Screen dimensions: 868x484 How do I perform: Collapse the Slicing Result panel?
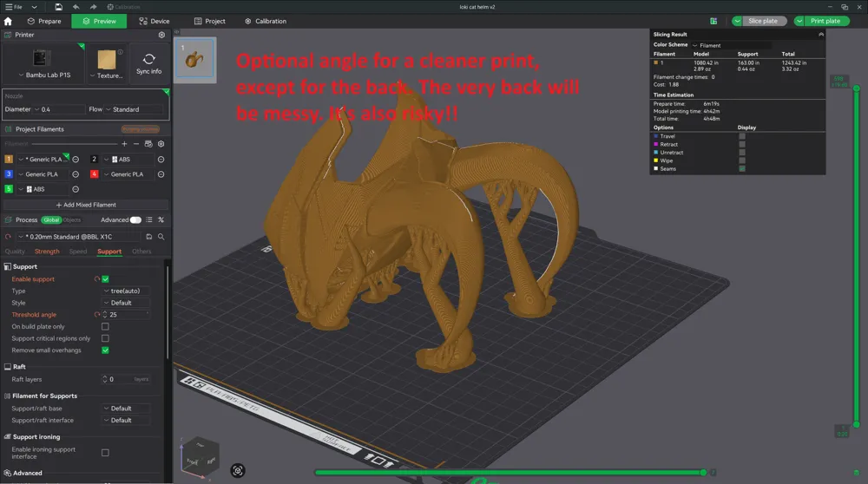pos(821,35)
